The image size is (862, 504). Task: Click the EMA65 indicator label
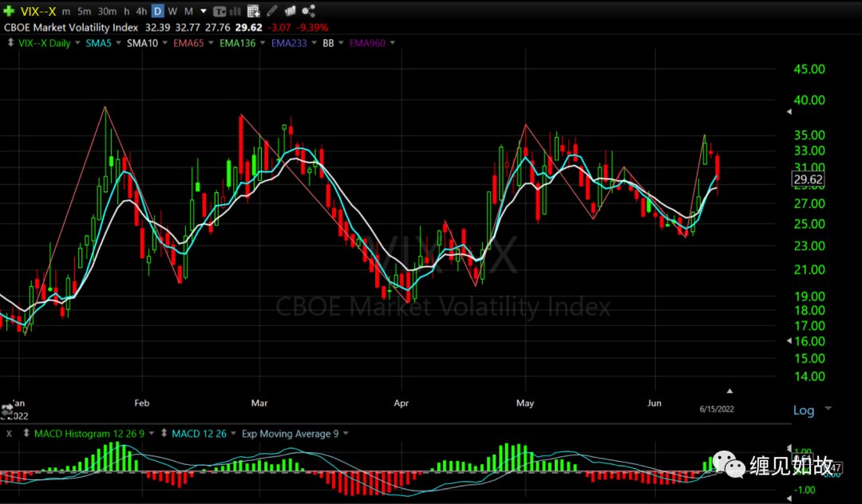pyautogui.click(x=188, y=43)
